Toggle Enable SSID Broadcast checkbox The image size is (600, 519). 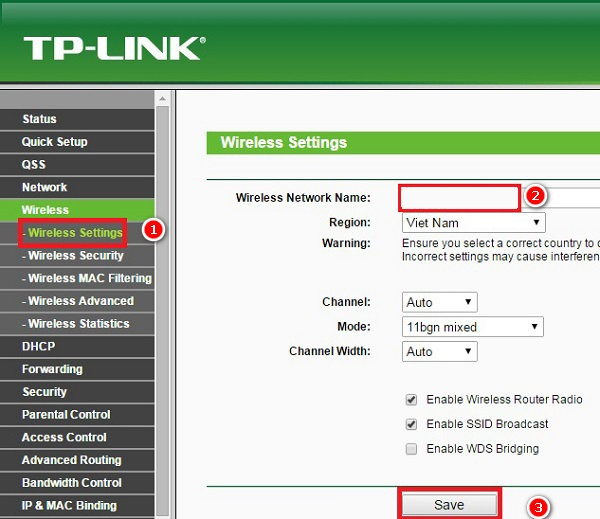tap(411, 424)
